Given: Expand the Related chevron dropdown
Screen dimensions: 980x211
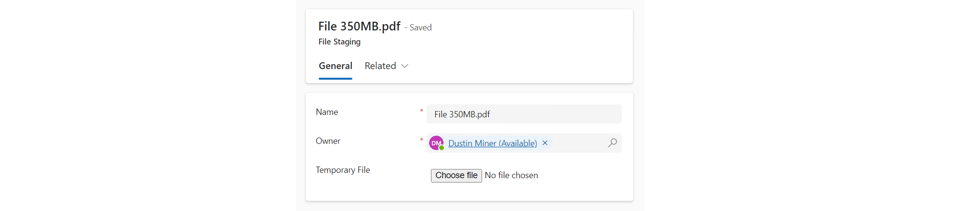Looking at the screenshot, I should coord(405,66).
